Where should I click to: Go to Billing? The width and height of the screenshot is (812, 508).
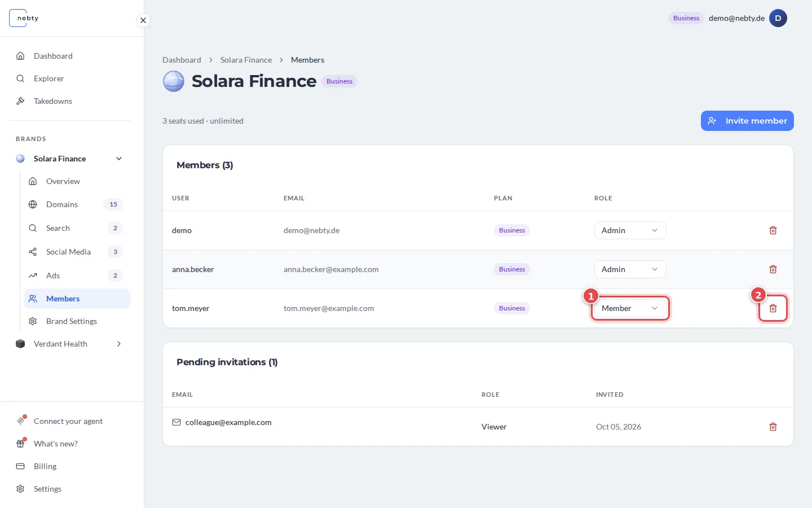69,466
